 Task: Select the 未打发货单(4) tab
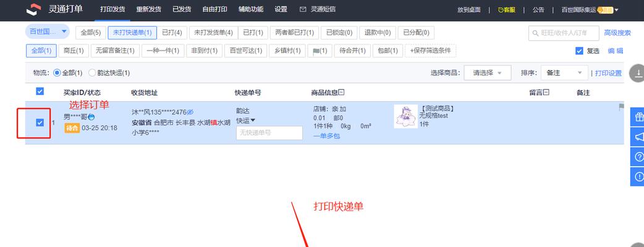tap(213, 33)
